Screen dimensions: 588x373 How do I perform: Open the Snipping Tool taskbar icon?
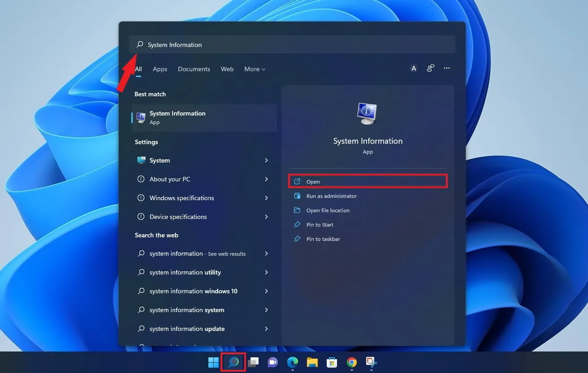pos(371,362)
